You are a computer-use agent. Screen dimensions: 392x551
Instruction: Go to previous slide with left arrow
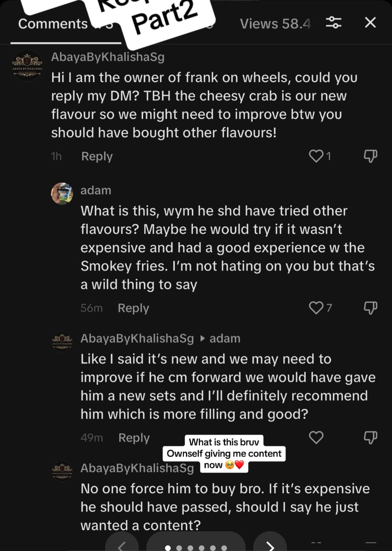coord(122,544)
